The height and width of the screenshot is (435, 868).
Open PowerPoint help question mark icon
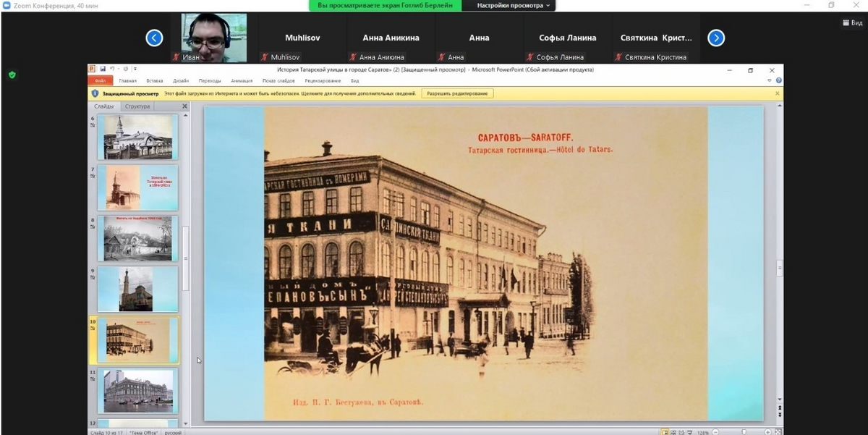779,81
